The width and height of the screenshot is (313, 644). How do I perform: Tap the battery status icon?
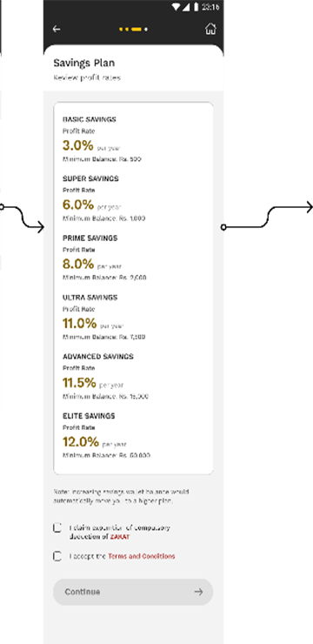(x=196, y=7)
